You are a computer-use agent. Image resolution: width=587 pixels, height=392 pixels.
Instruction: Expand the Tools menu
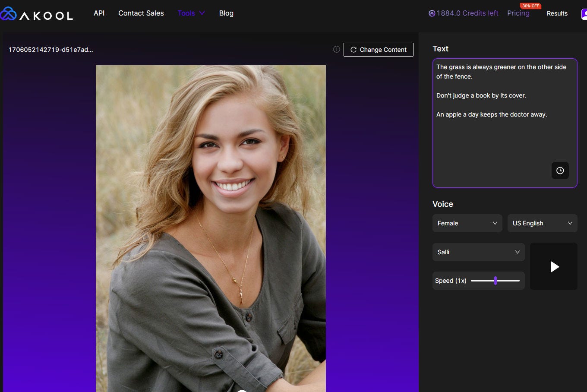click(191, 13)
